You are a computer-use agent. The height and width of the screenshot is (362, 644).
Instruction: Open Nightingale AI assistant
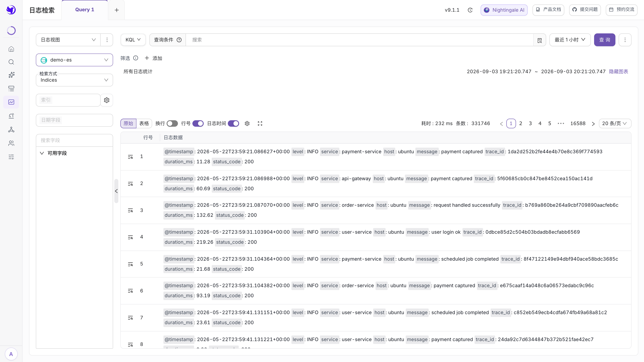pos(504,10)
